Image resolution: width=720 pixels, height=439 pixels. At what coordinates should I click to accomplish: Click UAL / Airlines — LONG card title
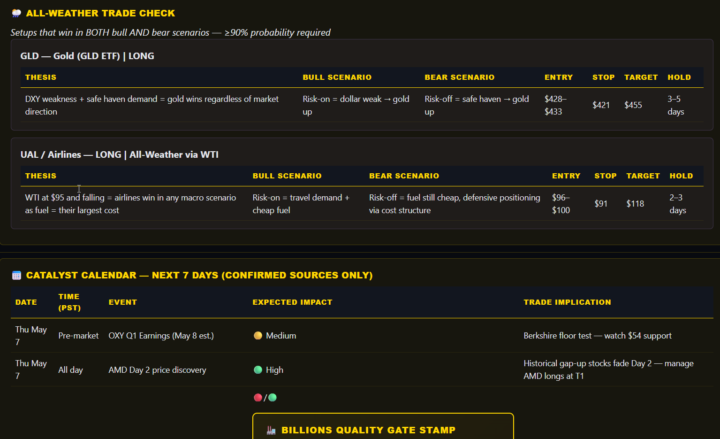[x=119, y=155]
